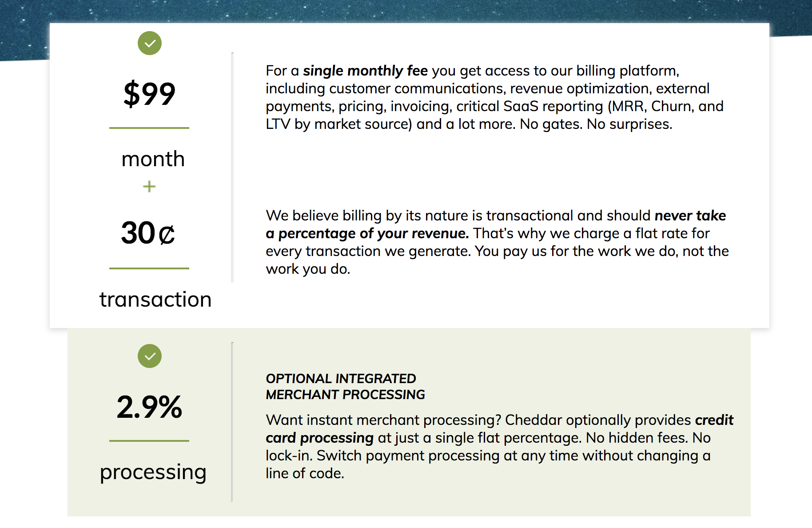Click the green plus sign below month
The height and width of the screenshot is (528, 812).
tap(149, 186)
